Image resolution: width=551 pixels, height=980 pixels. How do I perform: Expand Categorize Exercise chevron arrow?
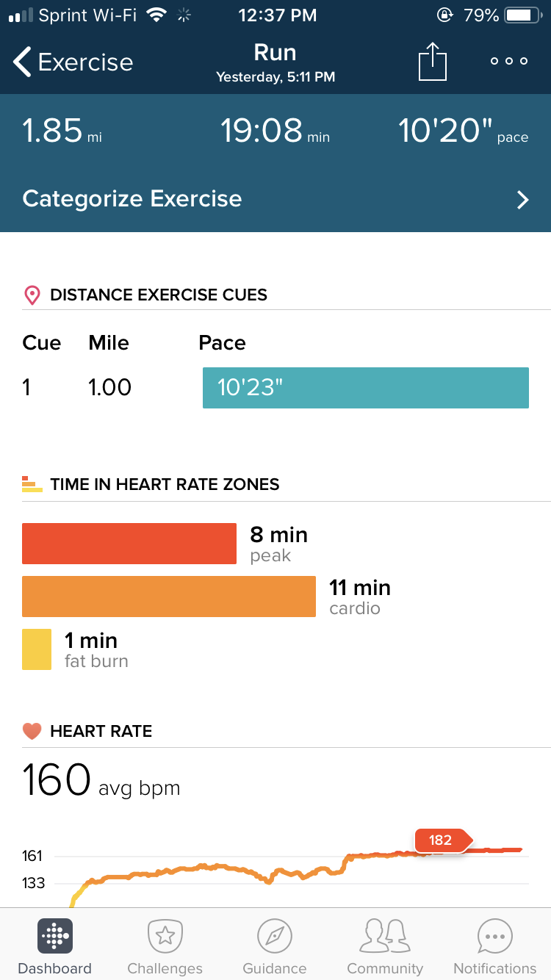tap(522, 200)
